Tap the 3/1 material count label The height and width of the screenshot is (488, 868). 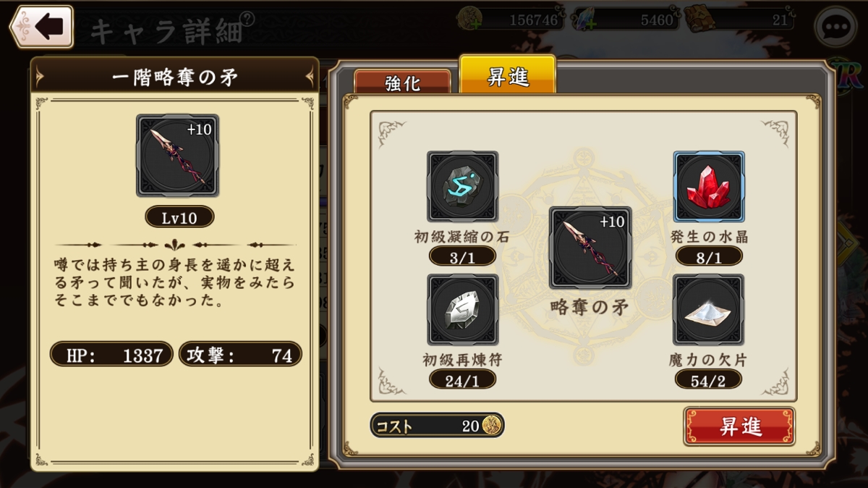click(x=462, y=256)
